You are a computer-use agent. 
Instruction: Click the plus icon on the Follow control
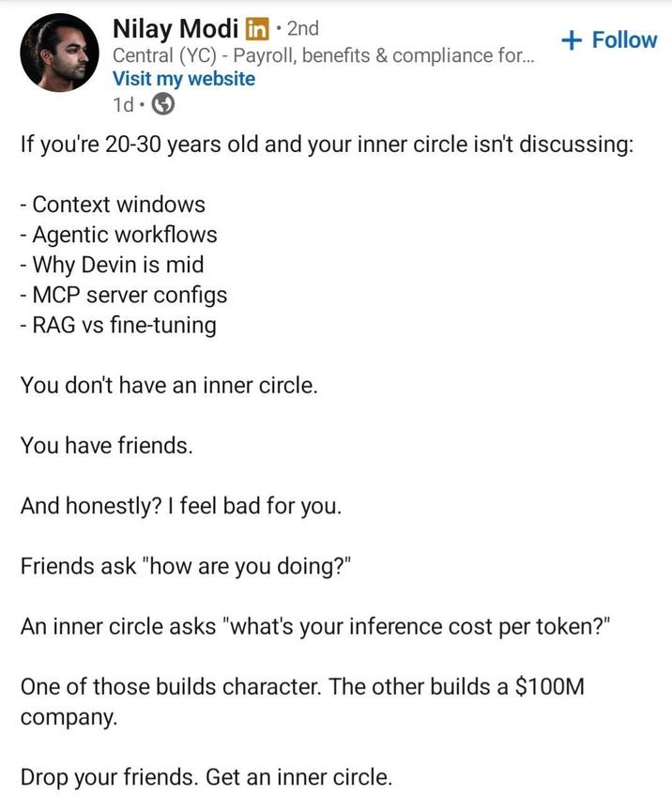(572, 39)
